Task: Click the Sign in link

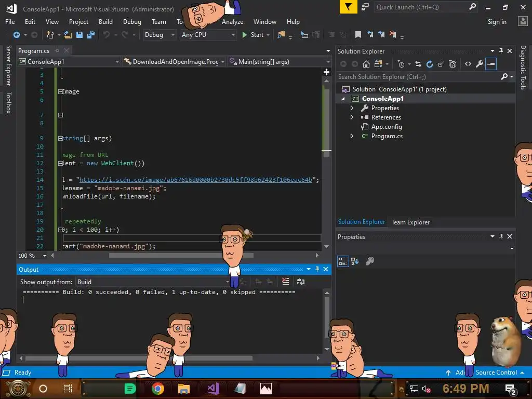Action: tap(497, 22)
